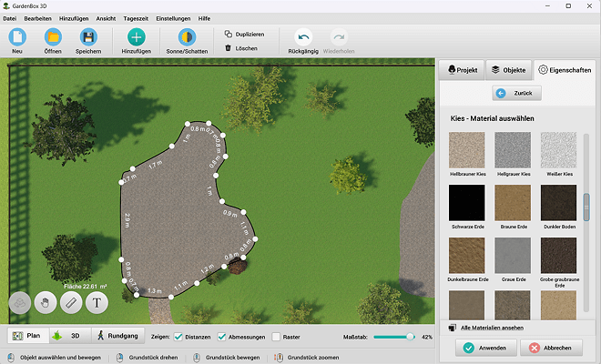The image size is (601, 364).
Task: Select the hand pan tool on the canvas
Action: tap(46, 303)
